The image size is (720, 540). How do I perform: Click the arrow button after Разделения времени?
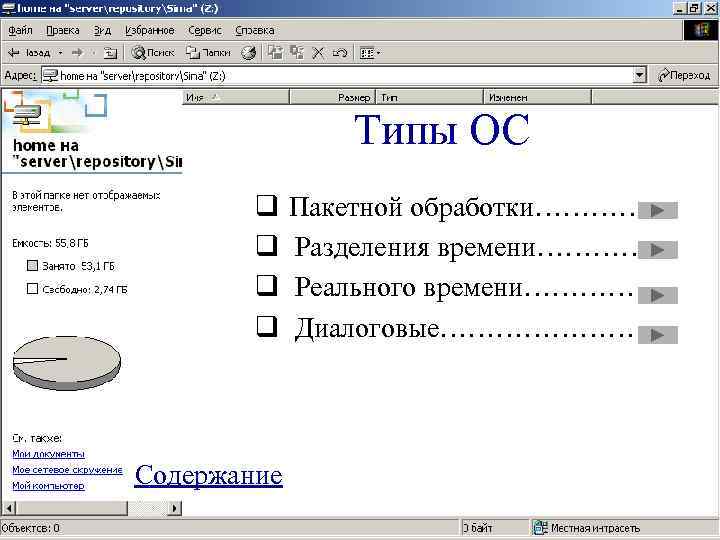[x=658, y=250]
